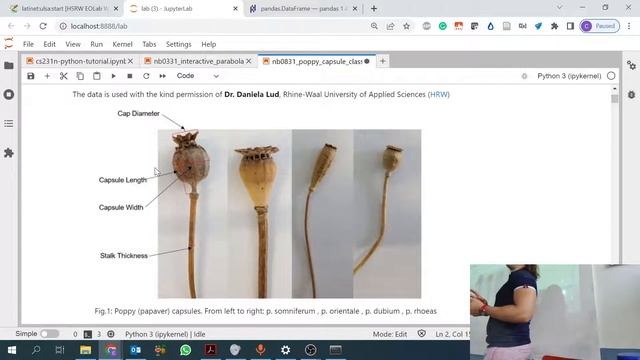The image size is (640, 360).
Task: Open the Windows Start menu
Action: pyautogui.click(x=11, y=350)
